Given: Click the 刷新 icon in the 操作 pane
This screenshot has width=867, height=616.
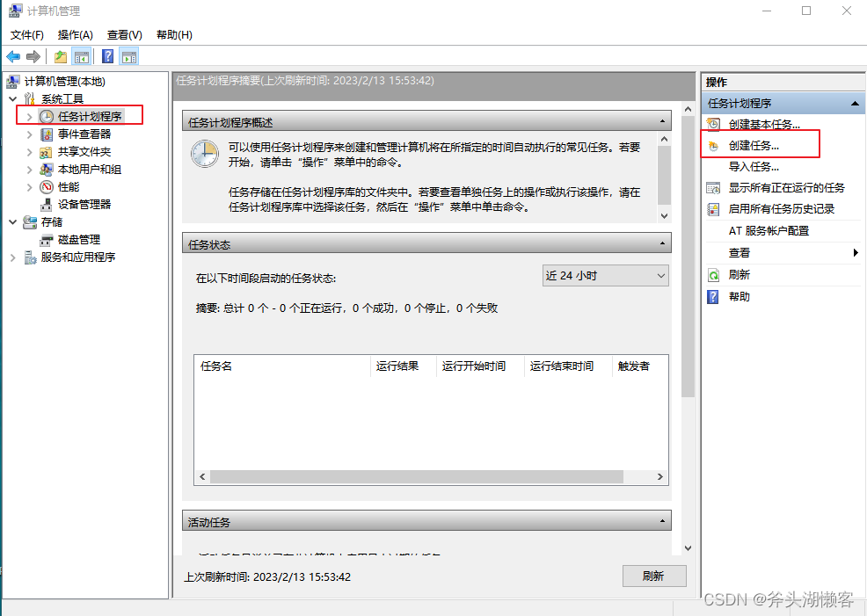Looking at the screenshot, I should 712,274.
